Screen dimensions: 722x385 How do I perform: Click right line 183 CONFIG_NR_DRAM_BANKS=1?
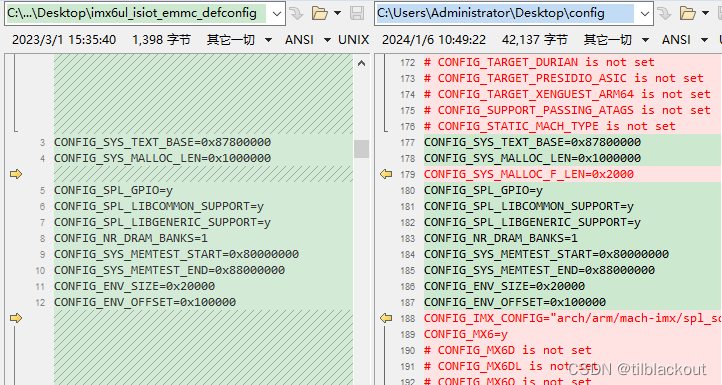coord(501,238)
